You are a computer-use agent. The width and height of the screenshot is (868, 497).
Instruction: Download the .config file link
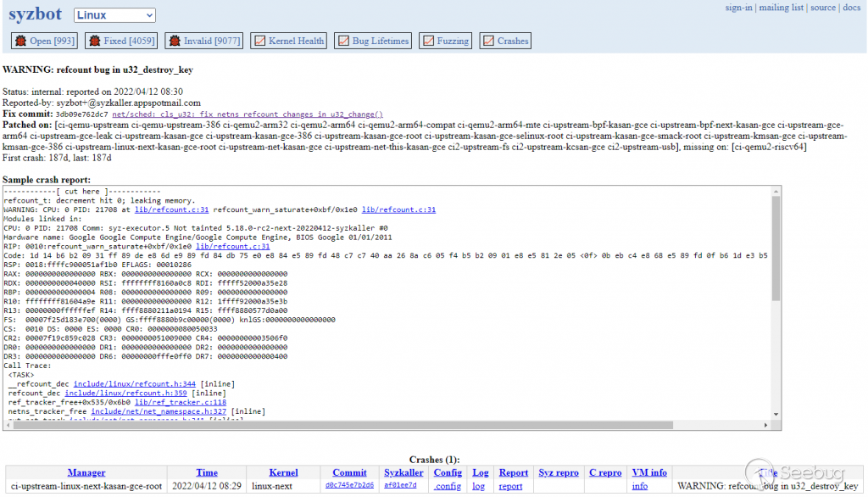448,487
